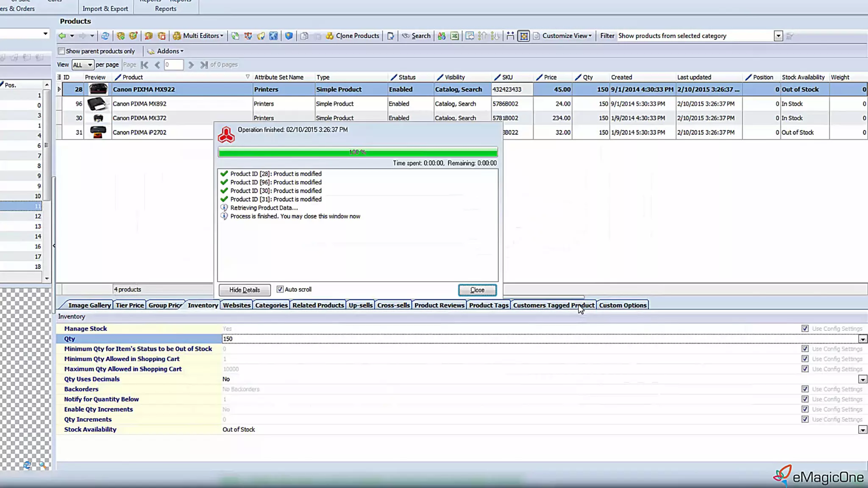Click the green 100% progress bar
Screen dimensions: 868x488
[358, 152]
